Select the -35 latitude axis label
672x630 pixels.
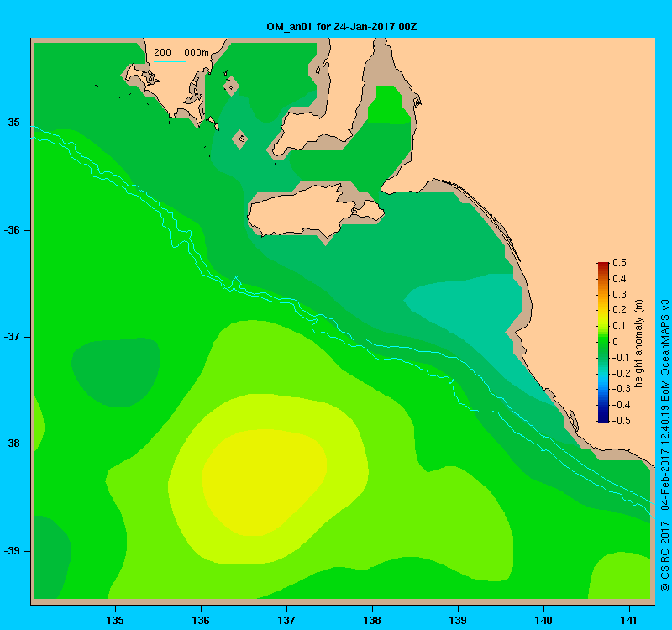(x=12, y=123)
